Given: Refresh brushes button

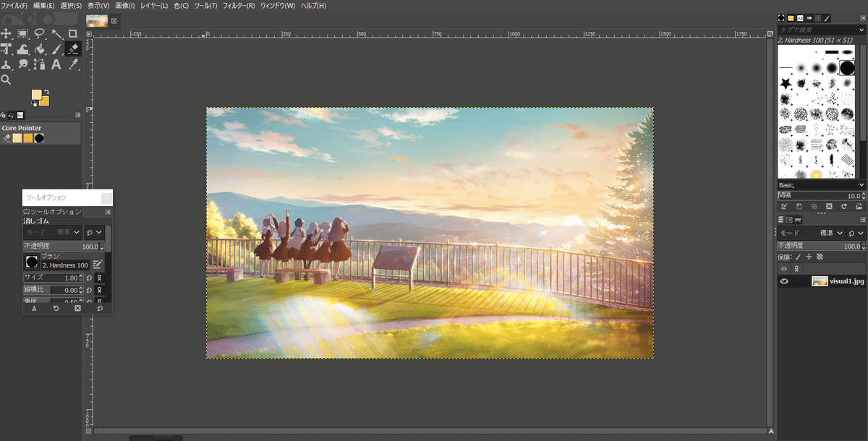Looking at the screenshot, I should [844, 207].
